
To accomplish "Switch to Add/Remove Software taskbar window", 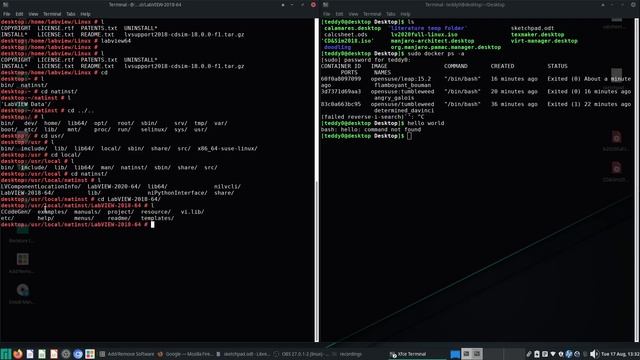I will (x=127, y=354).
